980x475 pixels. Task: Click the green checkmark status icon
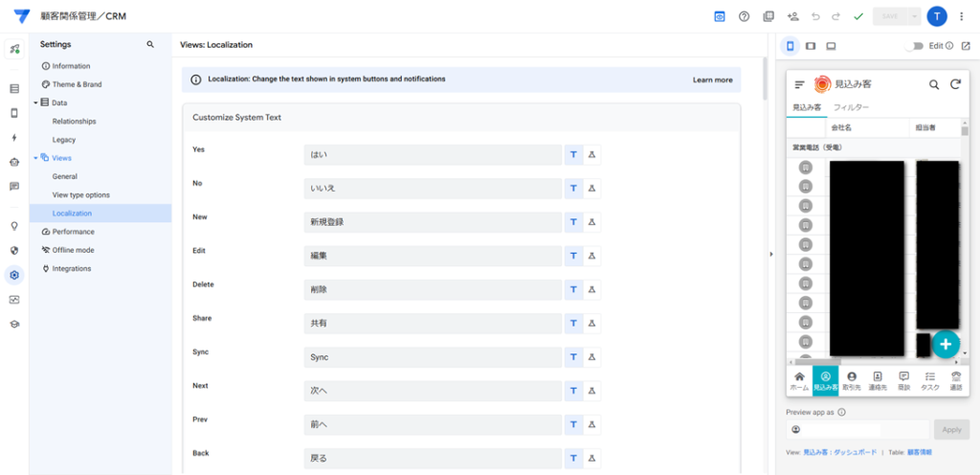[858, 17]
